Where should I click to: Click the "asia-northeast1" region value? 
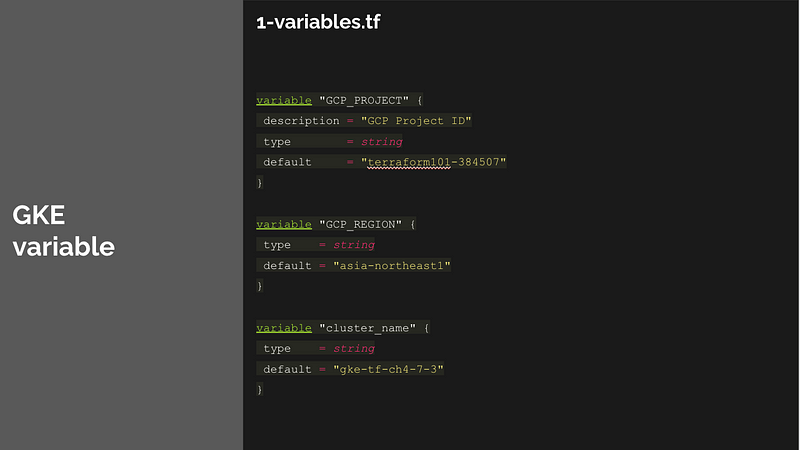coord(392,266)
